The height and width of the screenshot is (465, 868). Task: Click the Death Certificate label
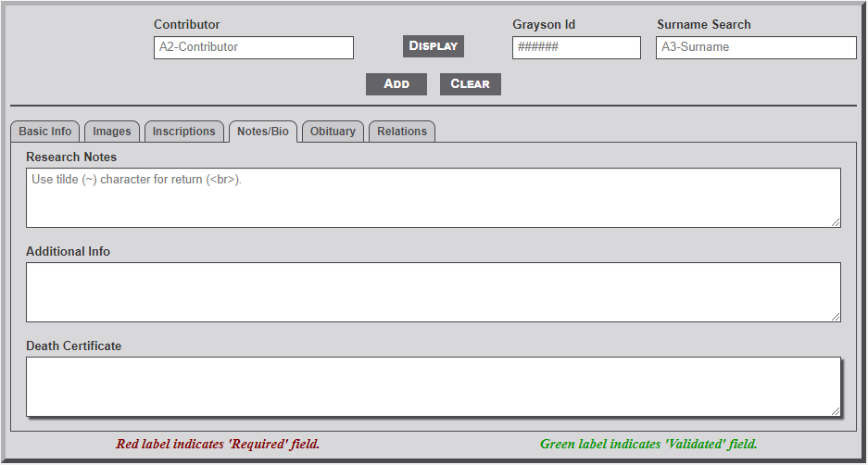pos(73,346)
